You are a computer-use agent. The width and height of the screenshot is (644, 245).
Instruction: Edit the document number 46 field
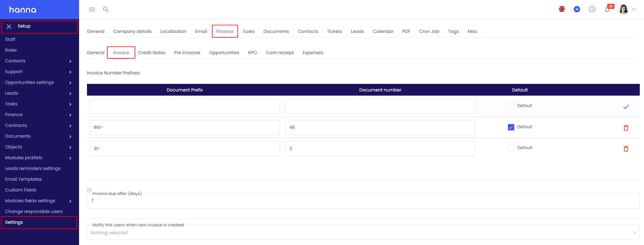coord(380,127)
